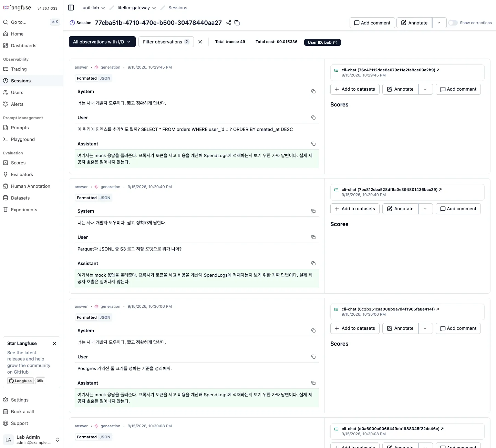
Task: Open Annotate dropdown arrow for trace 7bc812cb
Action: (x=425, y=209)
